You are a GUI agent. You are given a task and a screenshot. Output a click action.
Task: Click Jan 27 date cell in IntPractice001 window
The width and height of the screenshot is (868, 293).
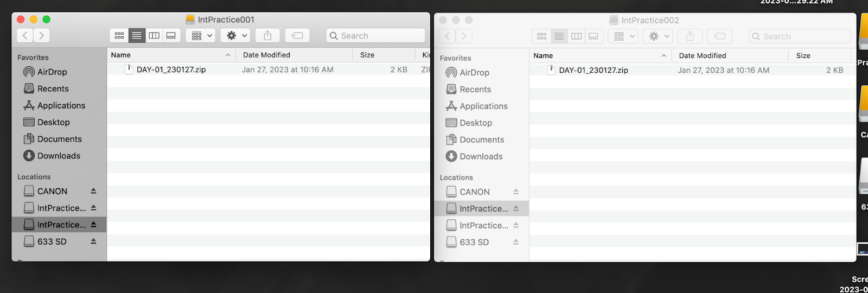pos(288,69)
